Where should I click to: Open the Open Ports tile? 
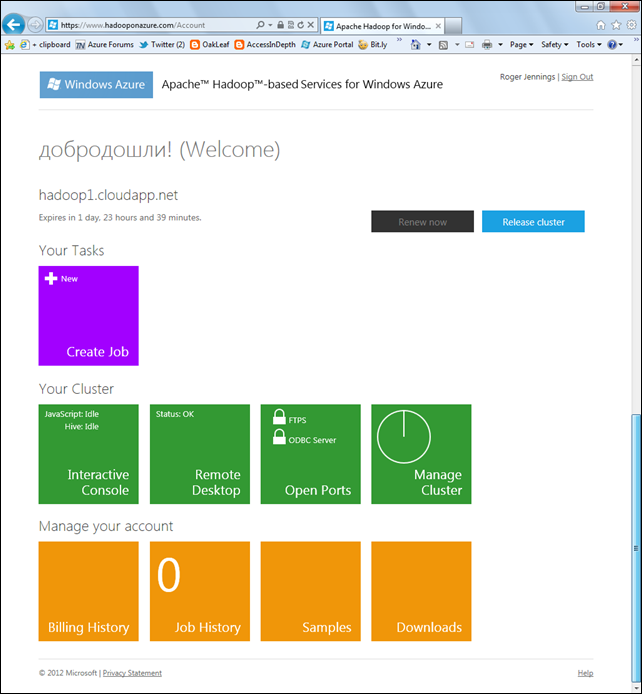[310, 454]
